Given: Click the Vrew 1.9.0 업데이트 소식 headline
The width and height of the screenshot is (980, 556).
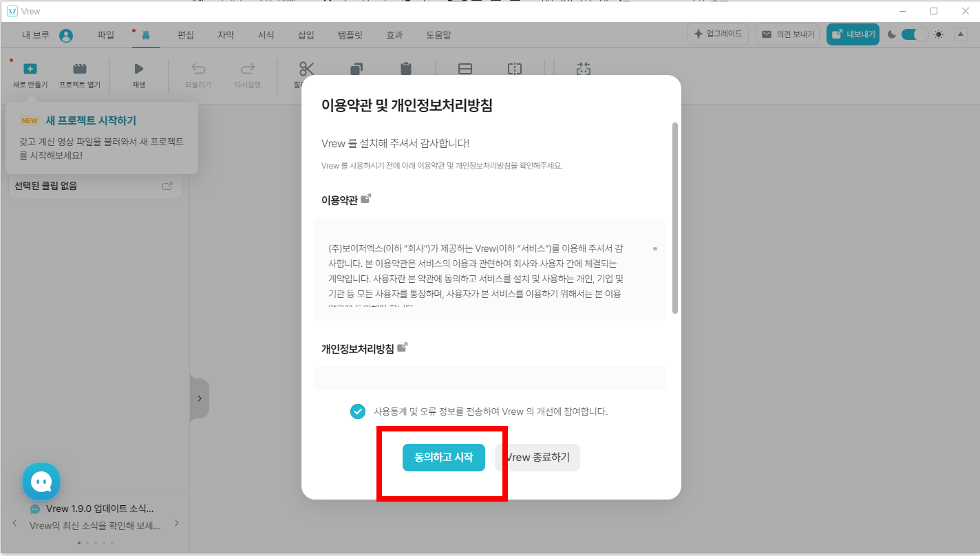Looking at the screenshot, I should point(100,509).
